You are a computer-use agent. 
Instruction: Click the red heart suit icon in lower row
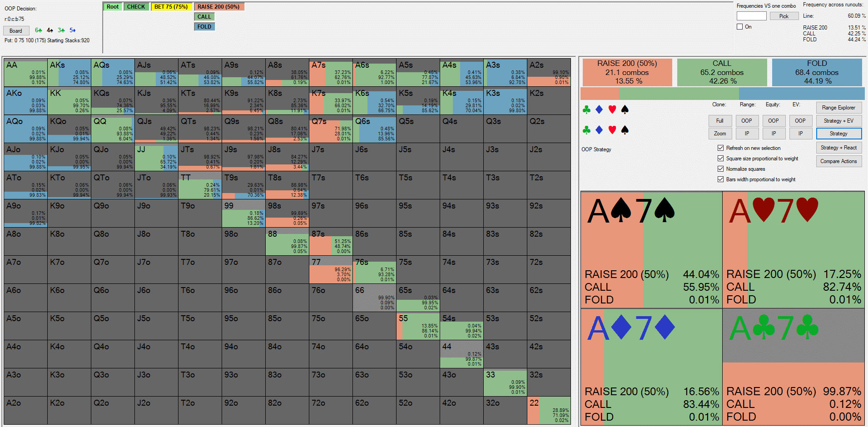(x=612, y=130)
